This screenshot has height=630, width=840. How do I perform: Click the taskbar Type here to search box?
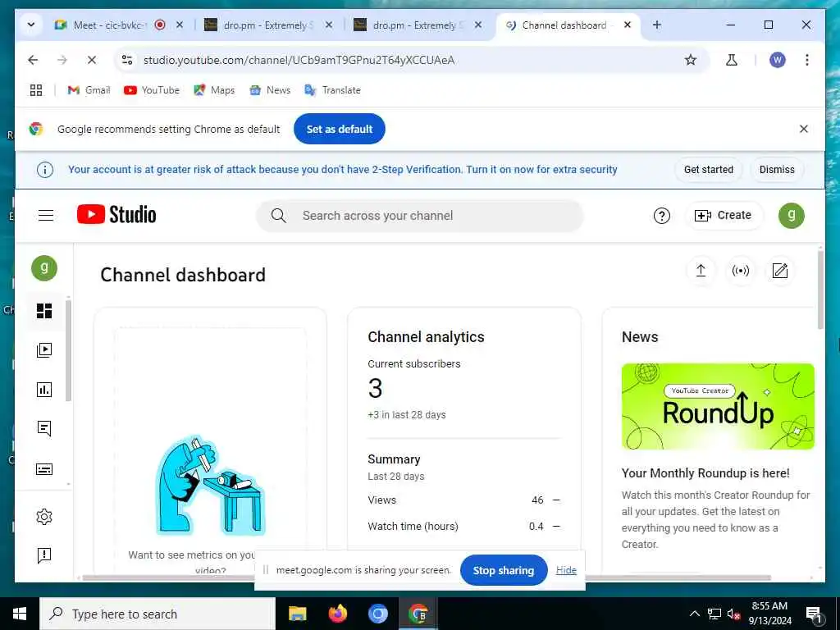coord(157,614)
